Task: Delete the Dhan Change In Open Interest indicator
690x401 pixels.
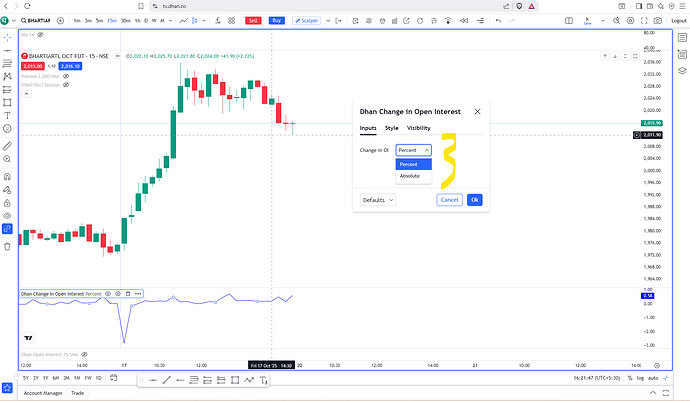Action: point(128,294)
